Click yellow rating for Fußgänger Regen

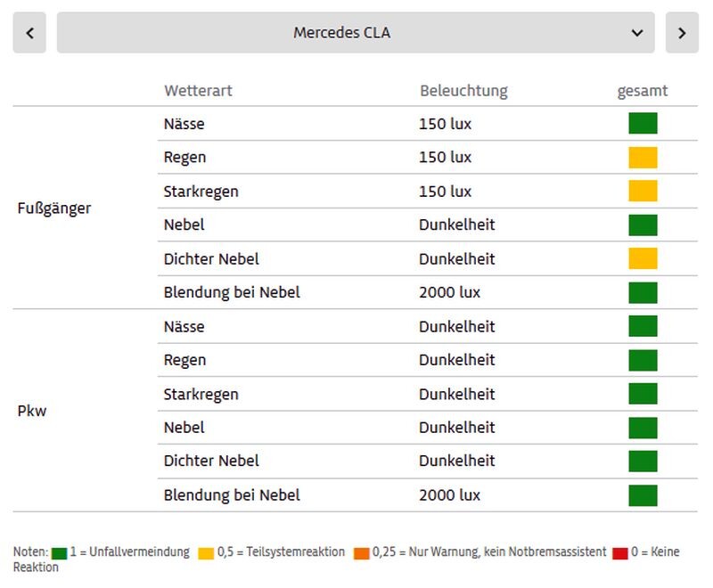tap(643, 158)
